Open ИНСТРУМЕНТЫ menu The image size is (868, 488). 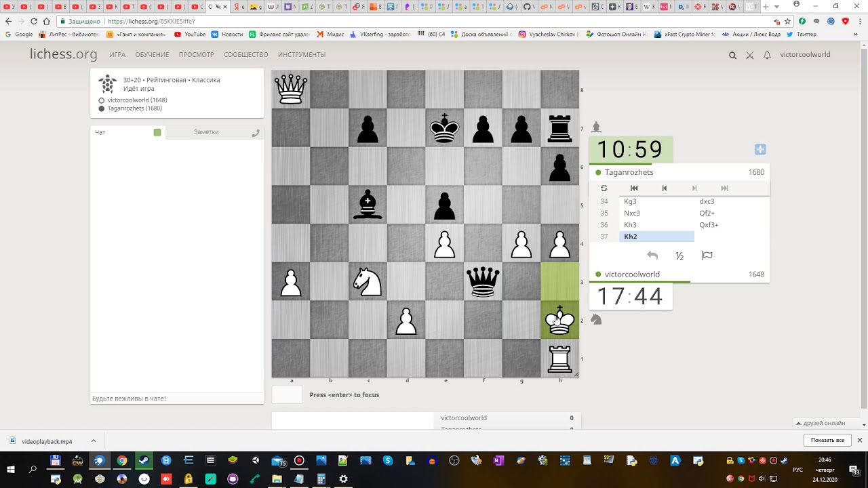pyautogui.click(x=302, y=55)
